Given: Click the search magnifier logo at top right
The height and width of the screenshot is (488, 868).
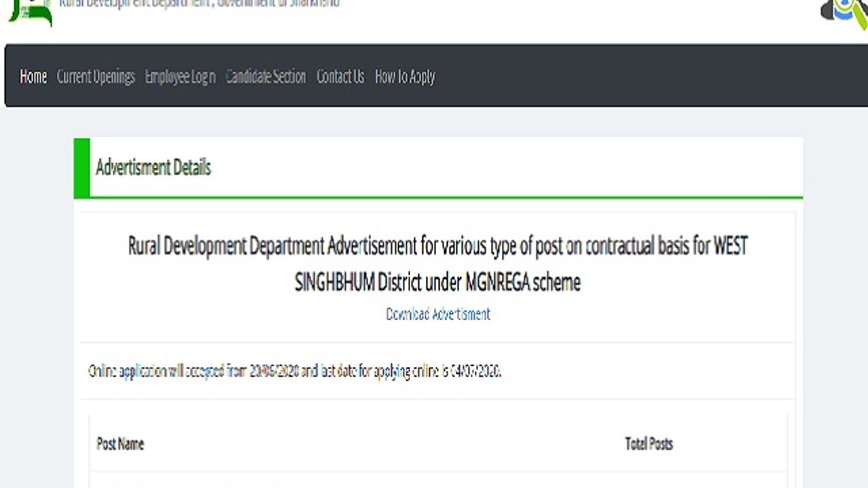Looking at the screenshot, I should click(x=845, y=13).
